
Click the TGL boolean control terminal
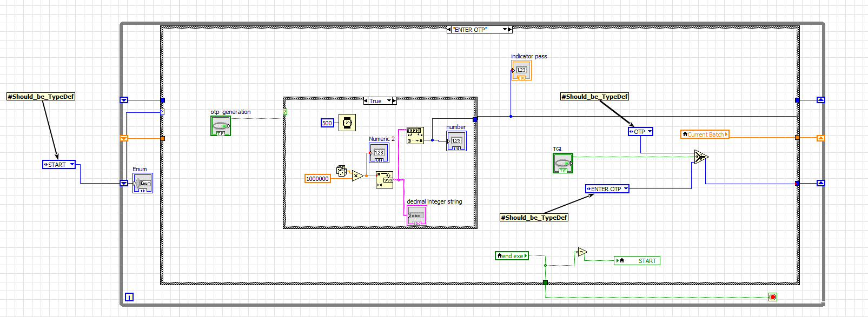(562, 163)
